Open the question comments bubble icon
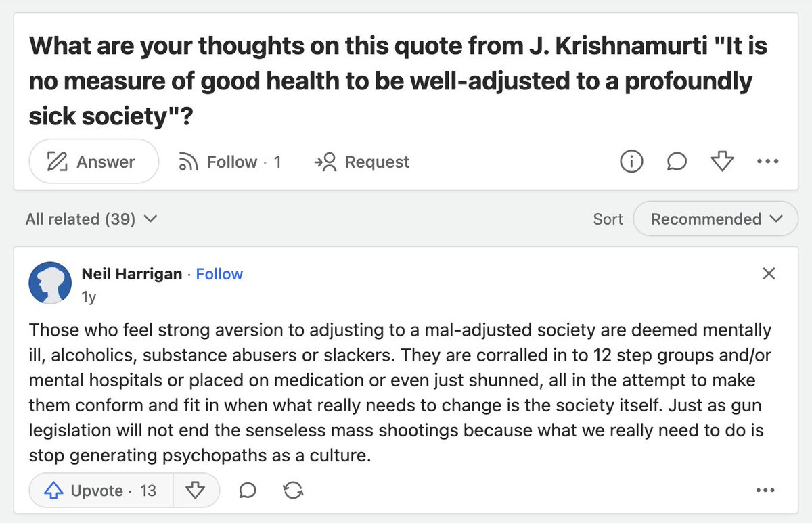The width and height of the screenshot is (812, 523). (677, 162)
